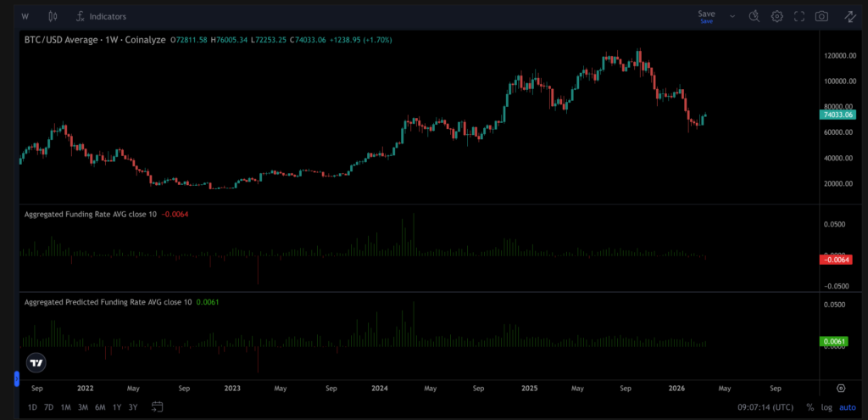The image size is (868, 420).
Task: Open the W timeframe interval selector
Action: tap(25, 16)
